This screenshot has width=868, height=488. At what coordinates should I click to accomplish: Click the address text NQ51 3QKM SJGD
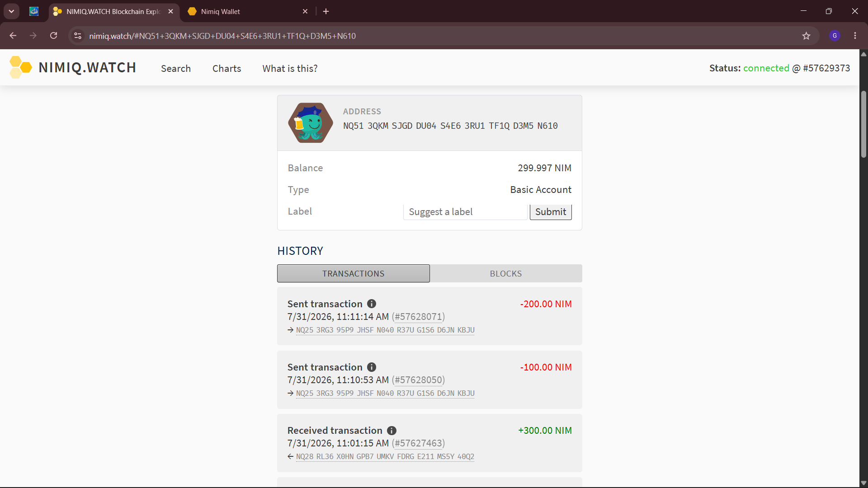click(x=450, y=126)
